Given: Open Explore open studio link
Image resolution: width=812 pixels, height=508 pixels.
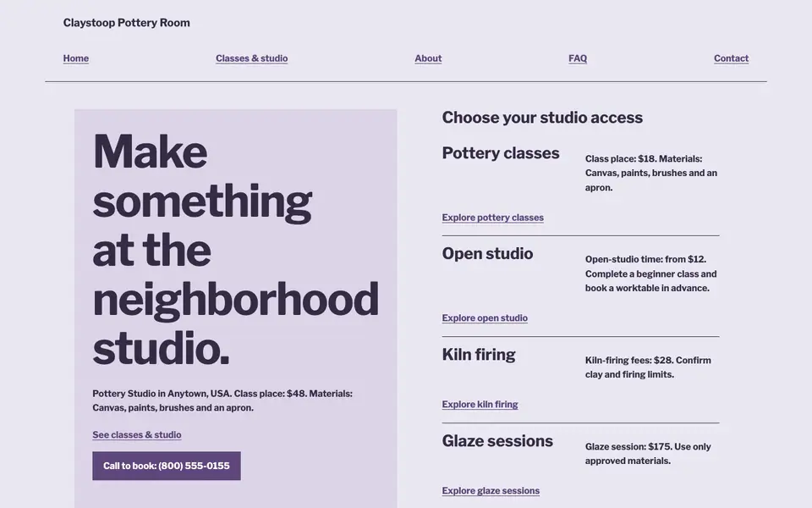Looking at the screenshot, I should pos(485,318).
